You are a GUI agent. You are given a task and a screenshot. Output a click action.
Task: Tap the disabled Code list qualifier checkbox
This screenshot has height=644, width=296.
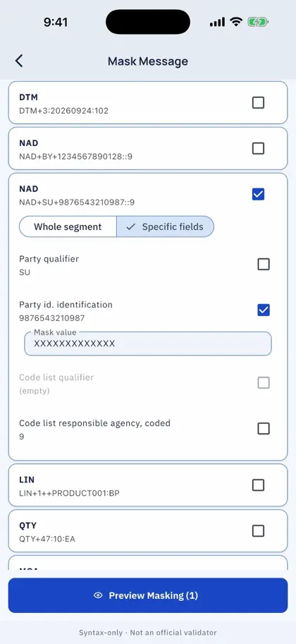click(264, 383)
